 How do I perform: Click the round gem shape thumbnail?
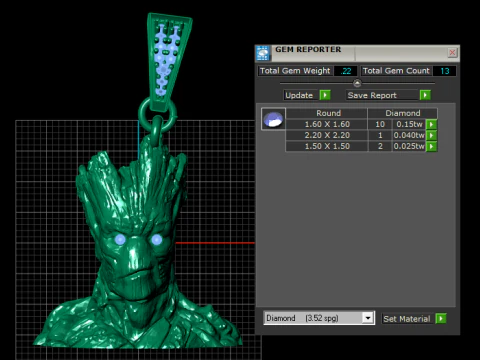coord(273,119)
